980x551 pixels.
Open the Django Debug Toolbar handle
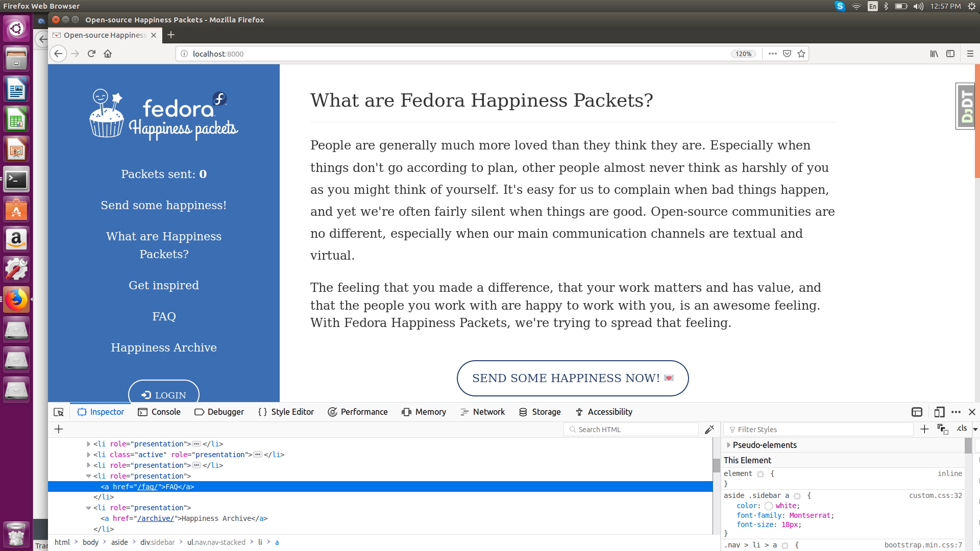tap(966, 106)
